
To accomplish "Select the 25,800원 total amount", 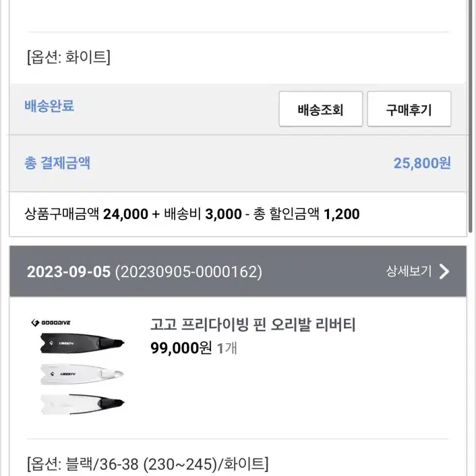I will click(x=422, y=163).
